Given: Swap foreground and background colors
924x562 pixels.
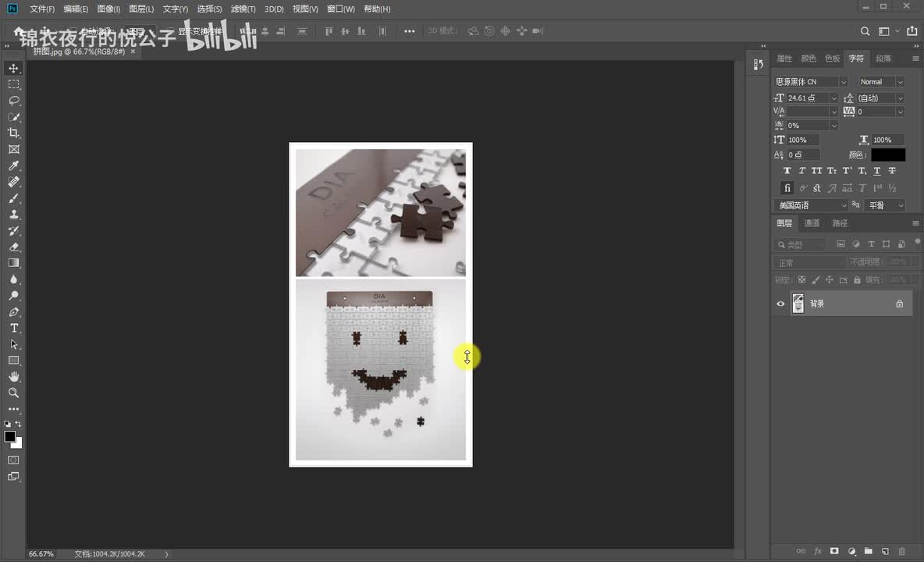Looking at the screenshot, I should pyautogui.click(x=18, y=424).
